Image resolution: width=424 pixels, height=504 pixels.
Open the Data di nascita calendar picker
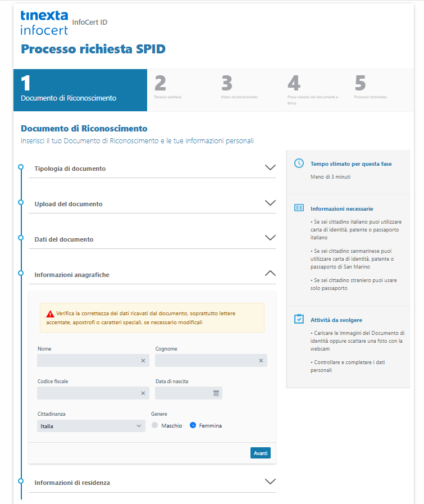[x=216, y=393]
